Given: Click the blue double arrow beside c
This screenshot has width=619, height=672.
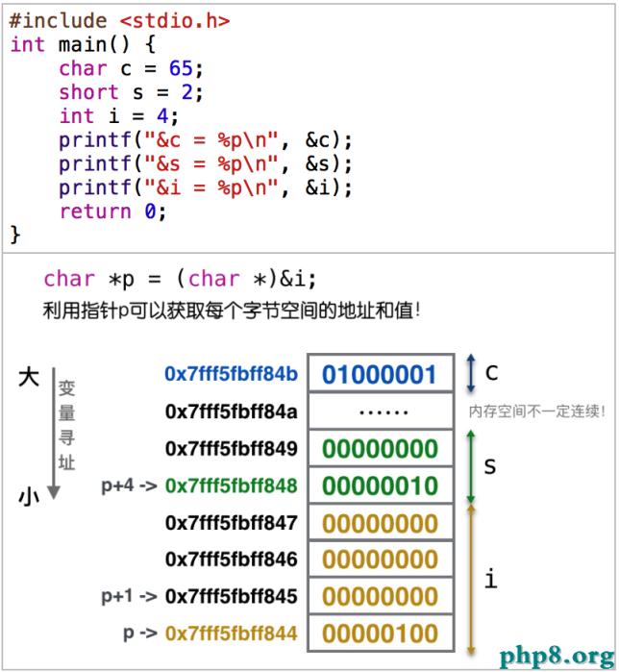Looking at the screenshot, I should coord(470,374).
